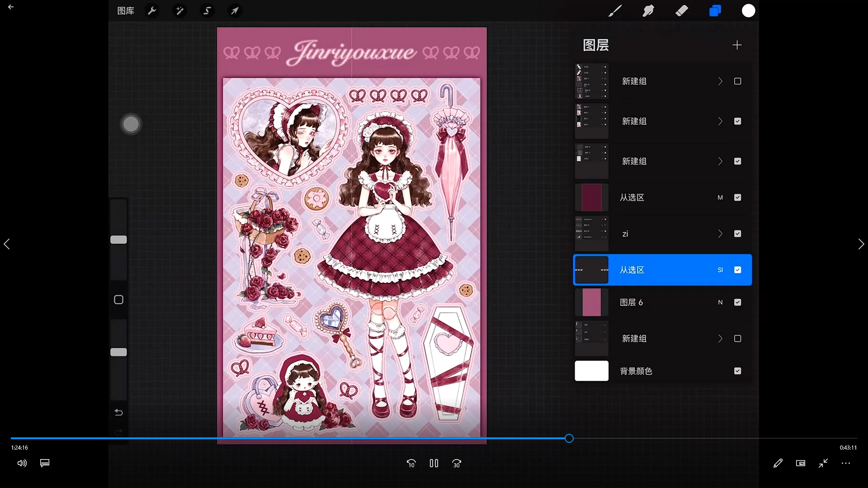Close the blue Layers panel icon
This screenshot has width=868, height=488.
coord(715,11)
